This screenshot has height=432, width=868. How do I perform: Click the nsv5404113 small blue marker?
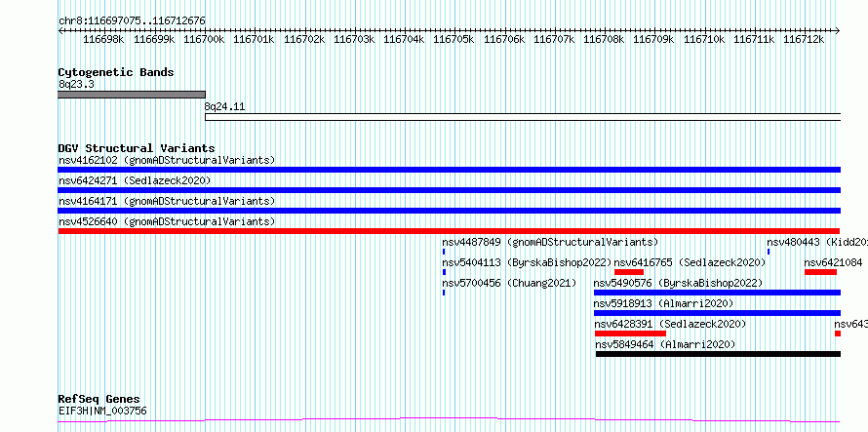click(x=444, y=272)
